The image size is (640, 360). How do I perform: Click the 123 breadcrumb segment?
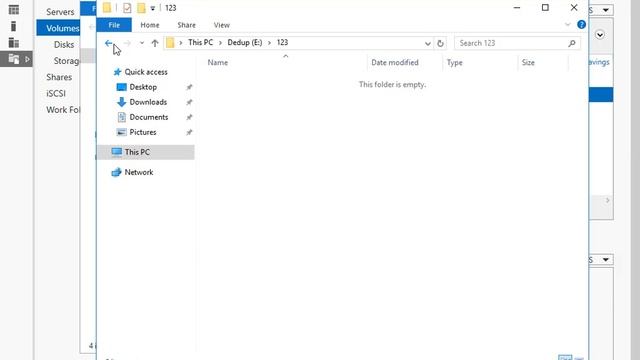[x=282, y=42]
